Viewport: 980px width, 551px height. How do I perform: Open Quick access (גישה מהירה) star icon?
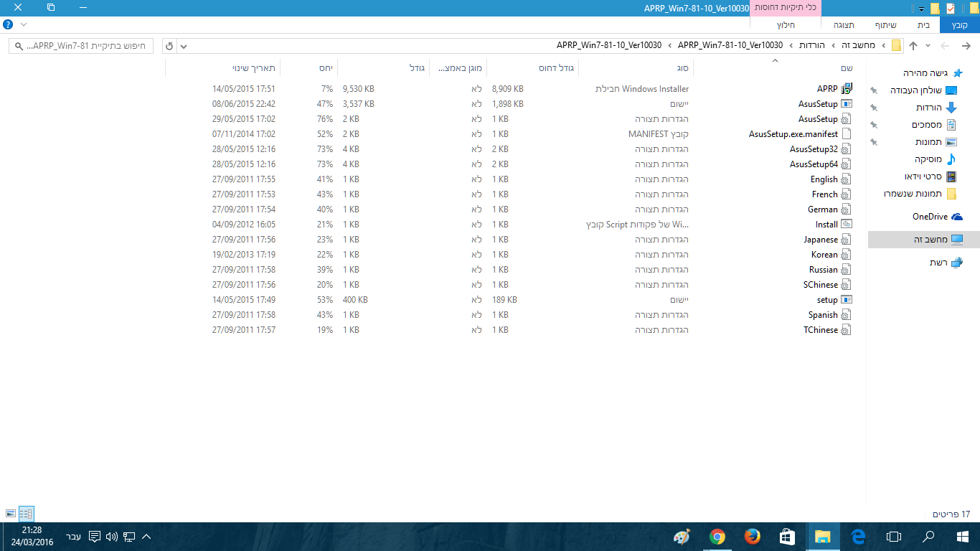pos(958,73)
